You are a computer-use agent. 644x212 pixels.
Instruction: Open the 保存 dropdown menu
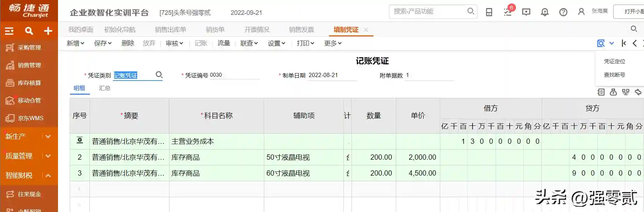(x=103, y=43)
